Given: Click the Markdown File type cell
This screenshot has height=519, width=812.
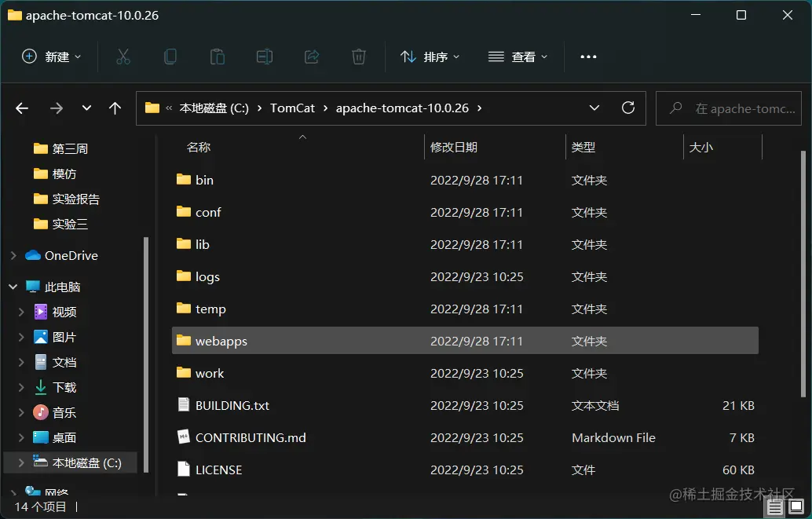Looking at the screenshot, I should tap(613, 437).
